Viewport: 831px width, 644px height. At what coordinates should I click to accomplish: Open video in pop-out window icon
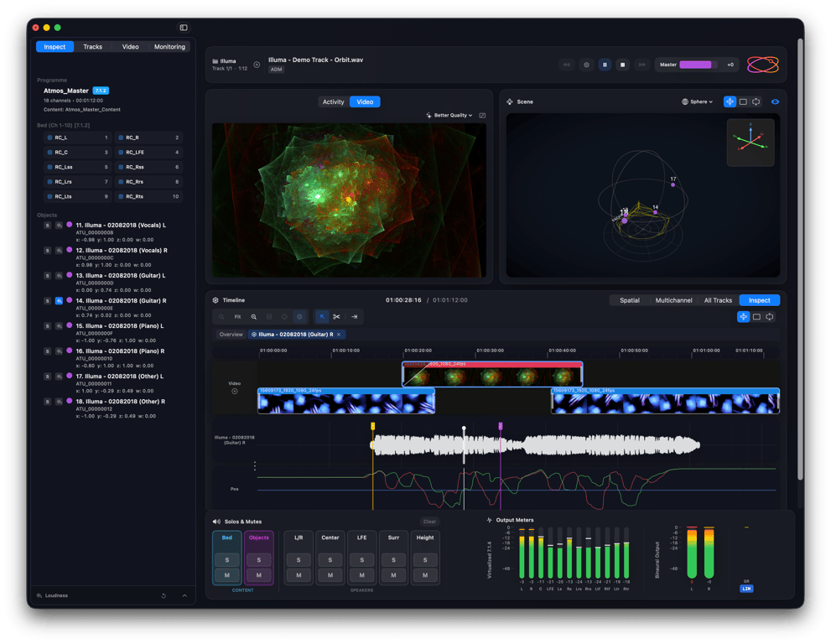(x=482, y=115)
